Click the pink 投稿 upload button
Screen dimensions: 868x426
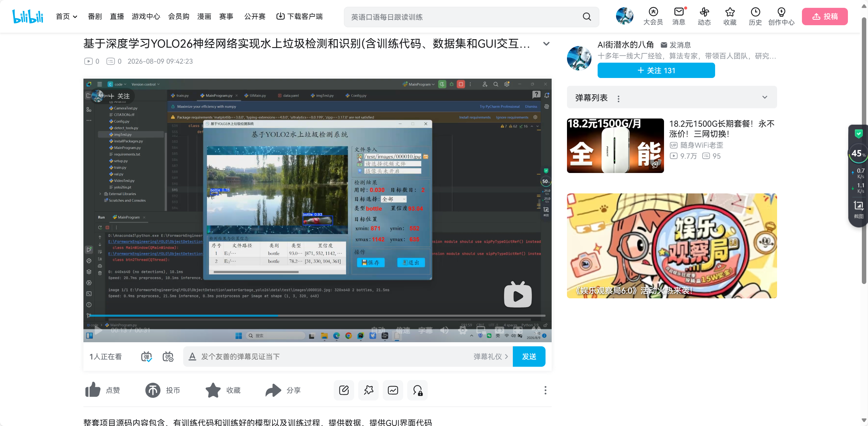coord(825,16)
